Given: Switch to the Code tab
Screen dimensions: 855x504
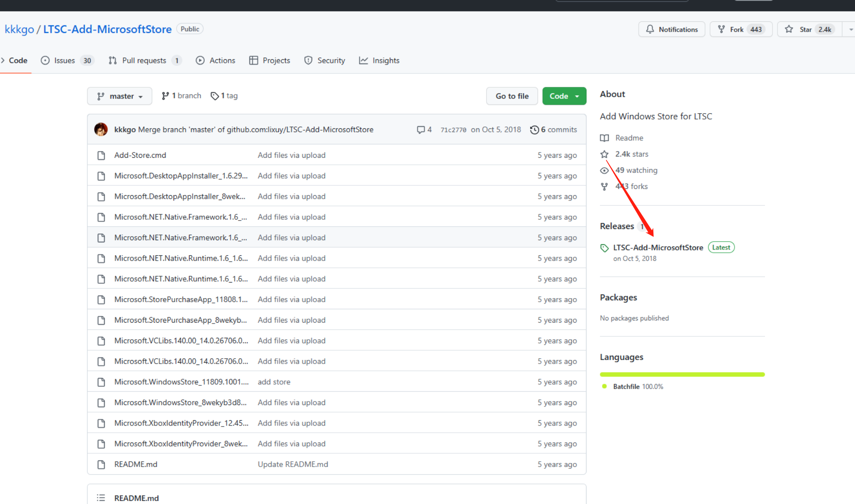Looking at the screenshot, I should tap(15, 61).
